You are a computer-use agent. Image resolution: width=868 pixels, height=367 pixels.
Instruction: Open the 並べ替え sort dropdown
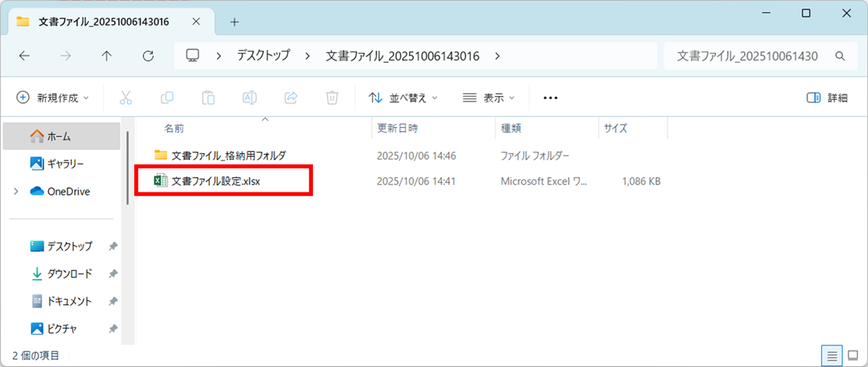point(403,98)
